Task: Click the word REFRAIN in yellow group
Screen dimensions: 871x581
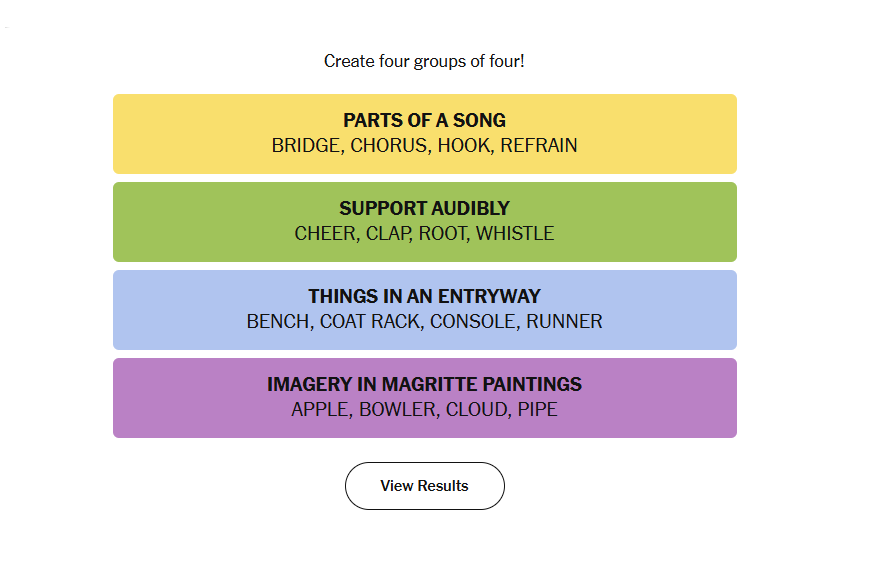Action: 539,146
